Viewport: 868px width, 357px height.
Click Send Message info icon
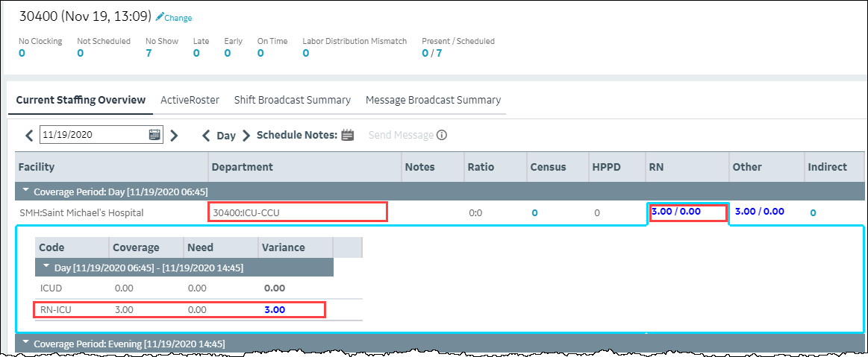(x=442, y=135)
